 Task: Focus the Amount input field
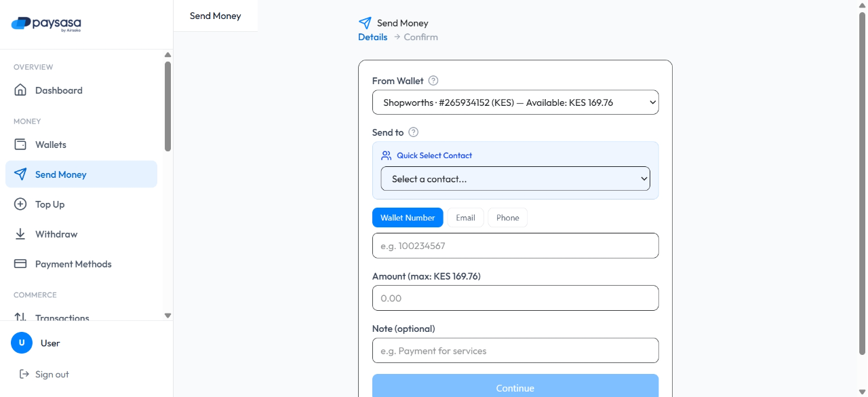(515, 298)
